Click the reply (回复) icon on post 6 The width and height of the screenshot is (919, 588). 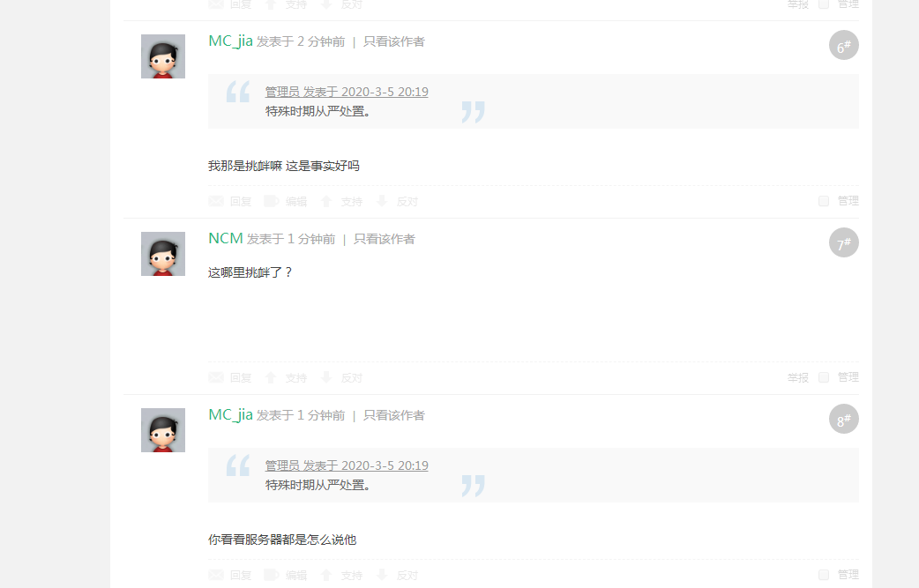click(x=216, y=201)
